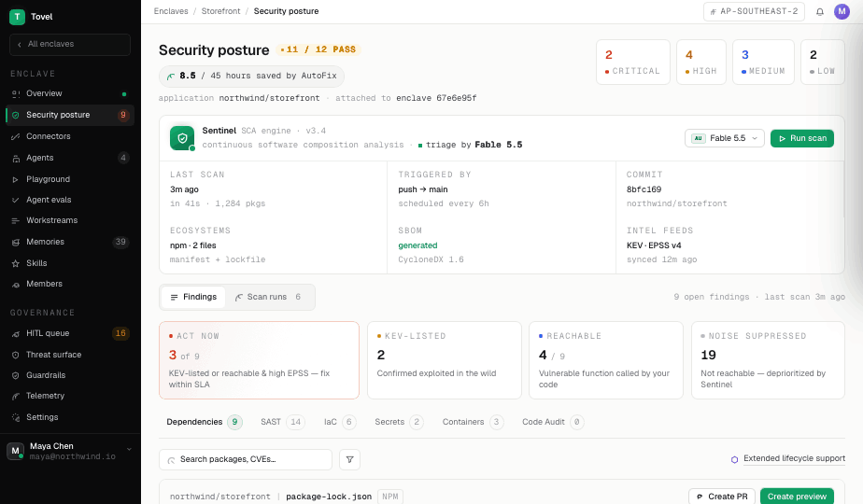863x504 pixels.
Task: Click the Members people icon
Action: pos(15,285)
